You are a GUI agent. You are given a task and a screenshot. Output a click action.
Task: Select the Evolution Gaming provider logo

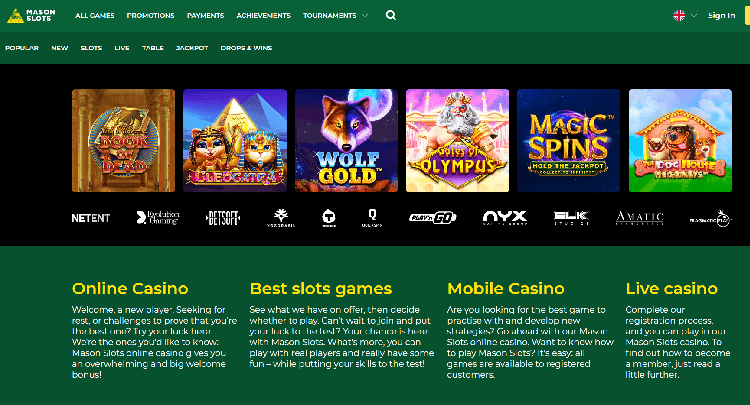click(158, 218)
